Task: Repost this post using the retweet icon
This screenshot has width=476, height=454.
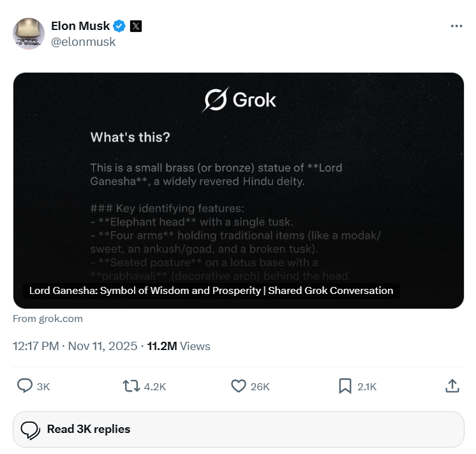Action: pyautogui.click(x=131, y=386)
